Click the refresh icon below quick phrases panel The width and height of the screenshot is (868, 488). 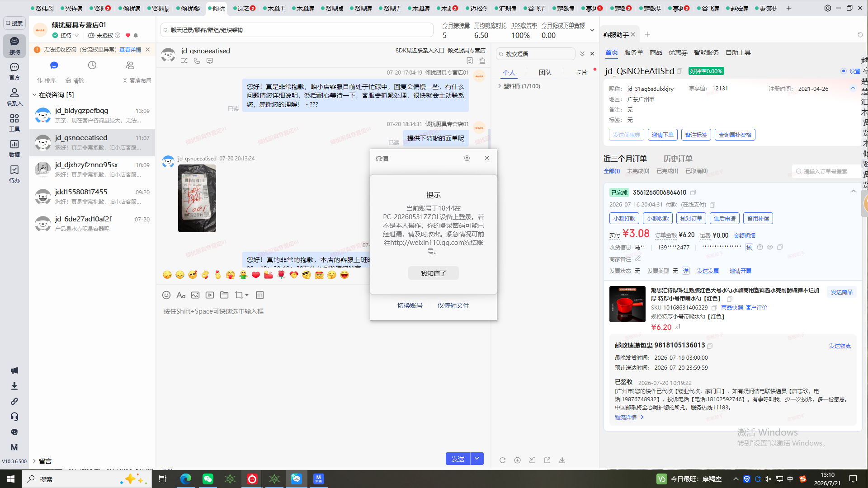click(503, 460)
